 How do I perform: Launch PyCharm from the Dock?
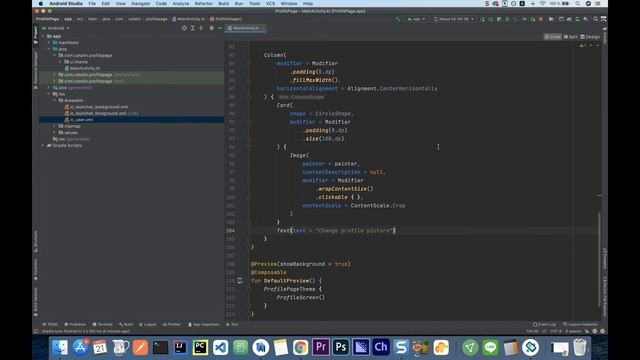200,347
